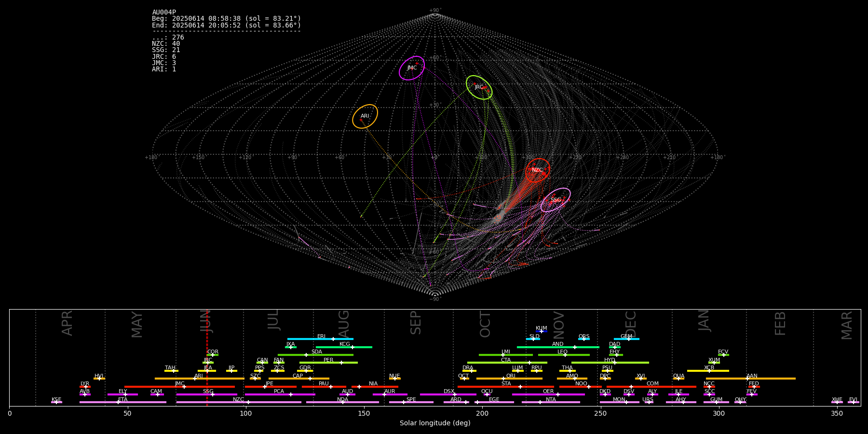Viewport: 868px width, 434px height.
Task: Click the red NZC radiant ellipse on the map
Action: click(538, 170)
